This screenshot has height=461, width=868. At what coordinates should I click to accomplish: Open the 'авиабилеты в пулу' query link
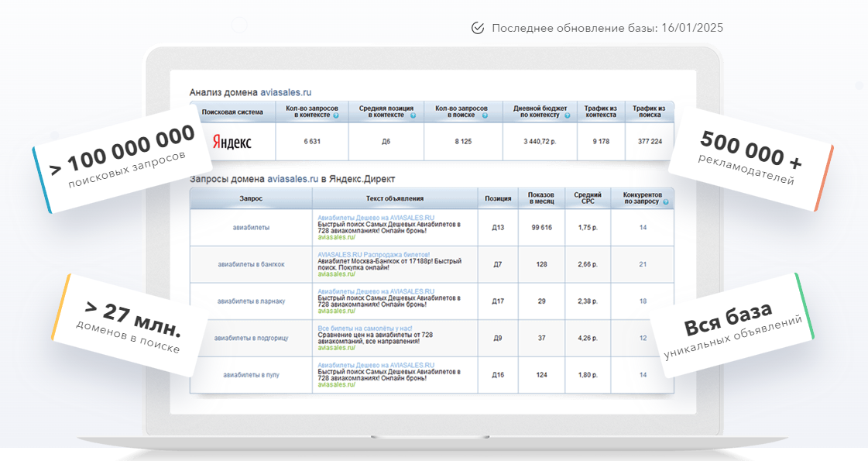[x=252, y=375]
